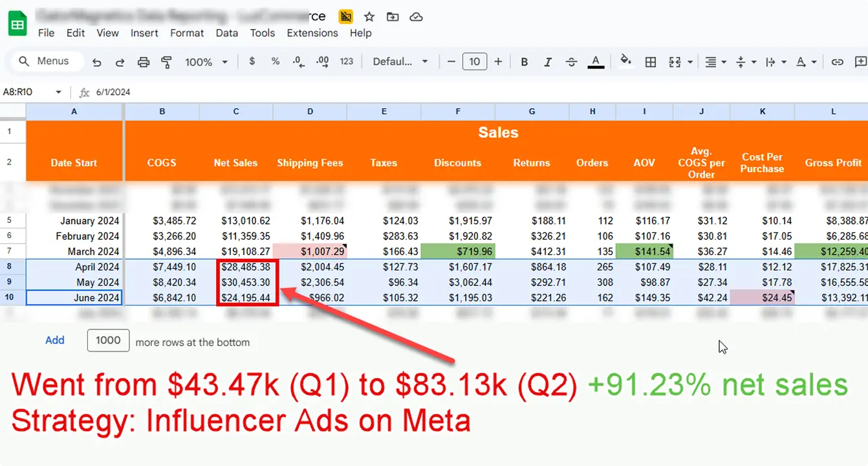
Task: Click the Redo arrow
Action: coord(120,62)
